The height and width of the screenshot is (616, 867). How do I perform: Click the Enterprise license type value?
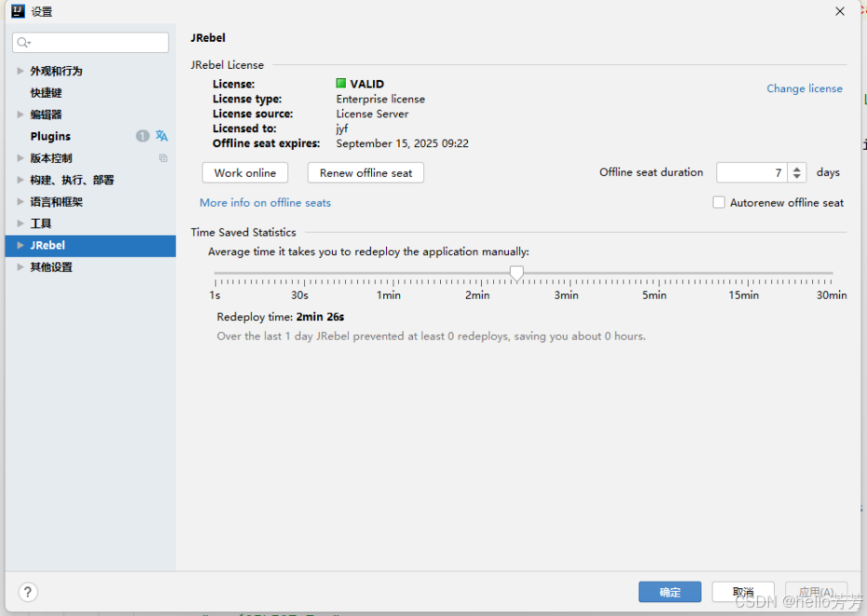coord(380,99)
